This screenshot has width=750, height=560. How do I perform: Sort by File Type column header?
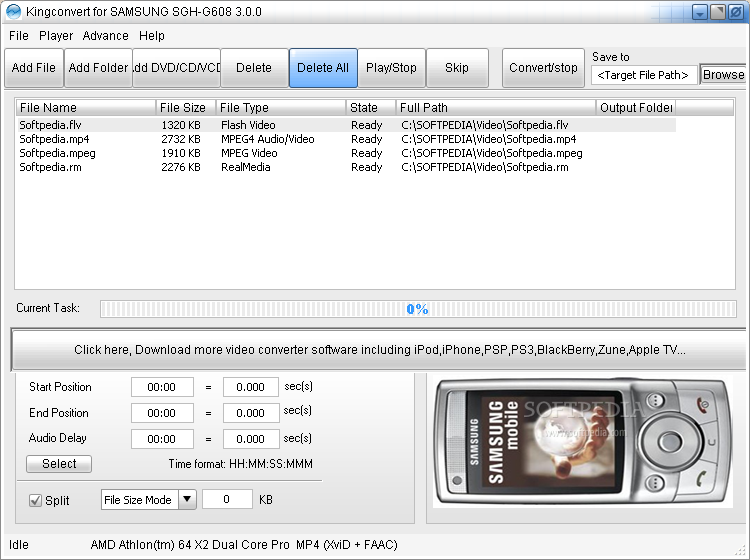coord(281,108)
